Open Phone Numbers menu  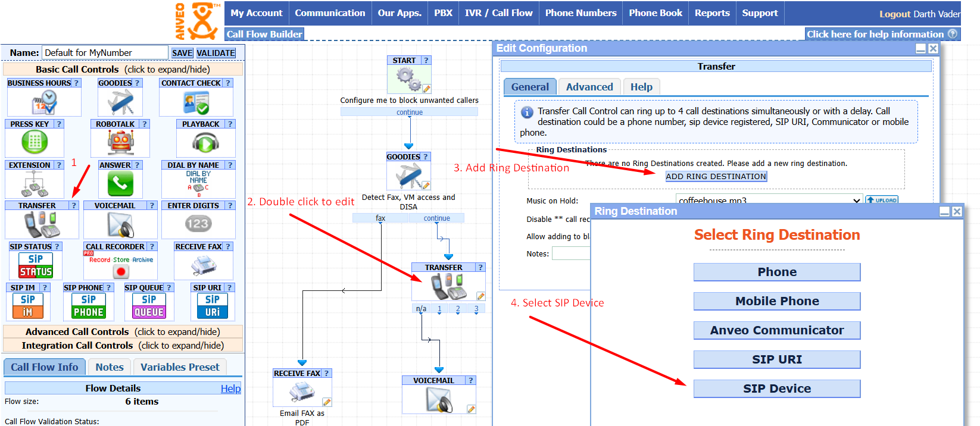(x=580, y=13)
